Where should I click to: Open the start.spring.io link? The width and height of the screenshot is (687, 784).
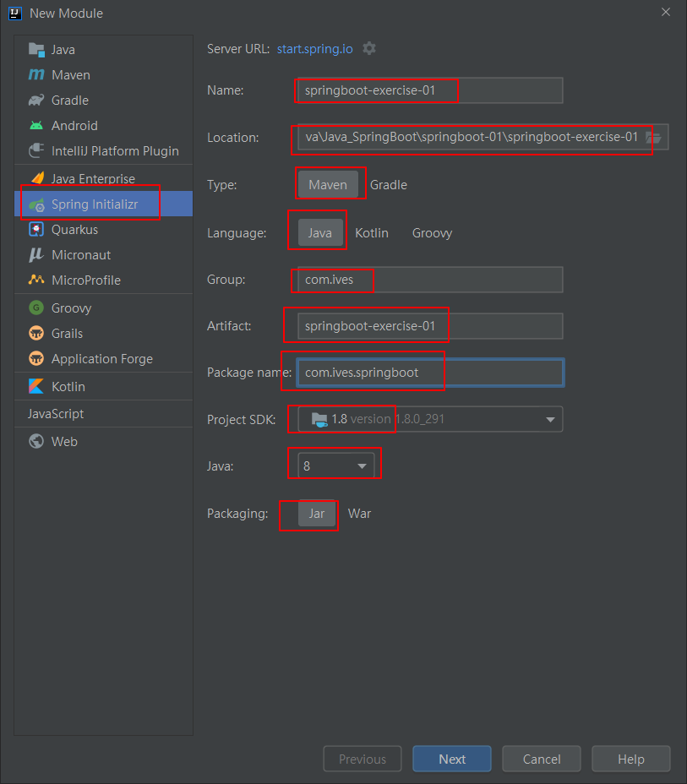315,49
